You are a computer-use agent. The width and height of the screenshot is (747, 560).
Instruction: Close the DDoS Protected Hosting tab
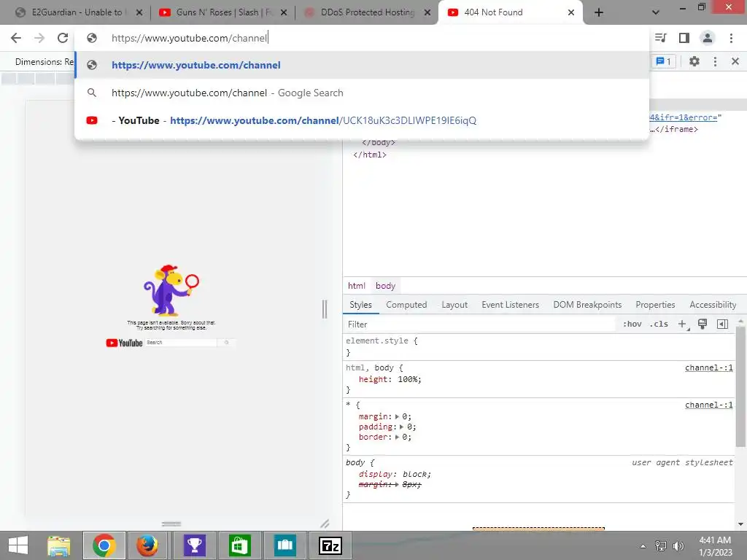pos(427,13)
